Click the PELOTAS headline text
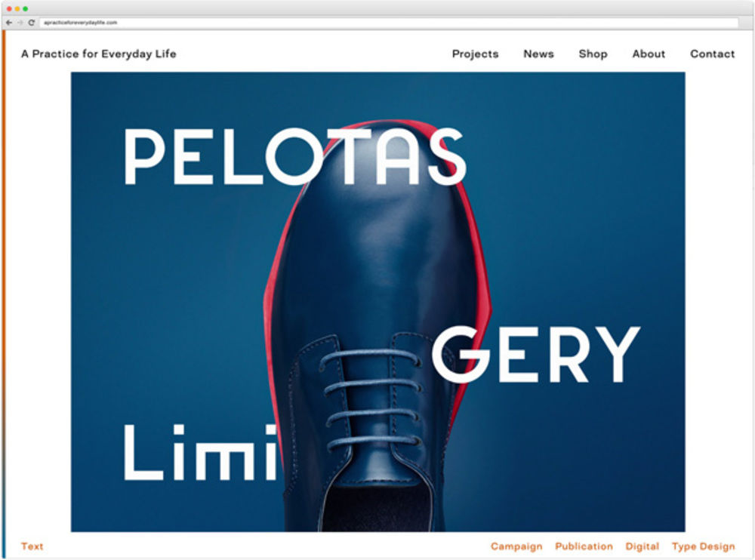The height and width of the screenshot is (560, 755). click(295, 156)
